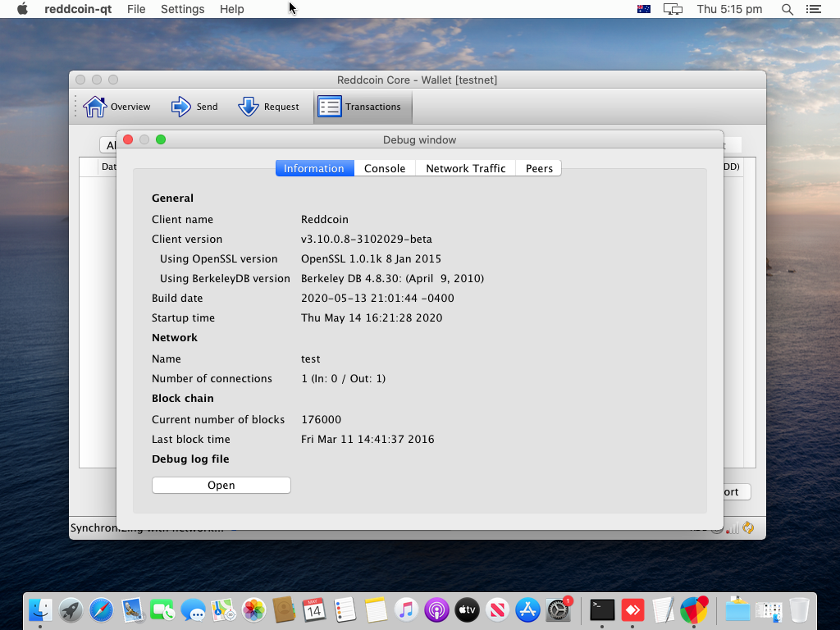
Task: Open the Network Traffic tab
Action: (466, 168)
